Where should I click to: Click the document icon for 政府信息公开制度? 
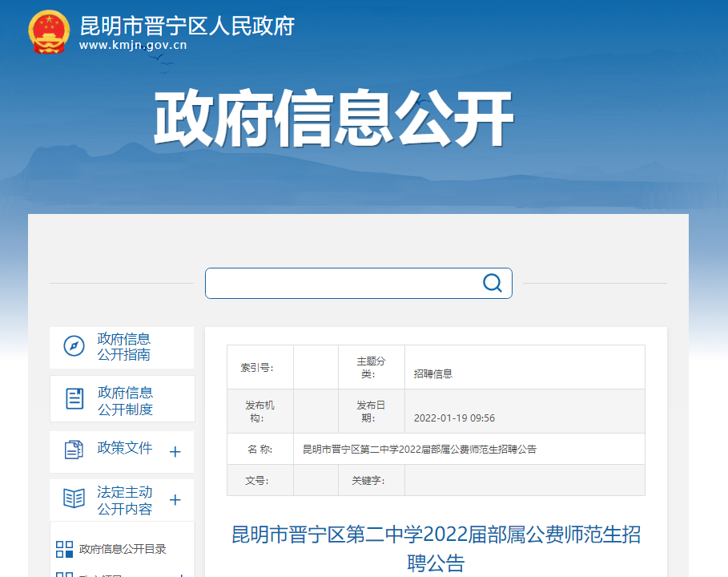point(74,398)
